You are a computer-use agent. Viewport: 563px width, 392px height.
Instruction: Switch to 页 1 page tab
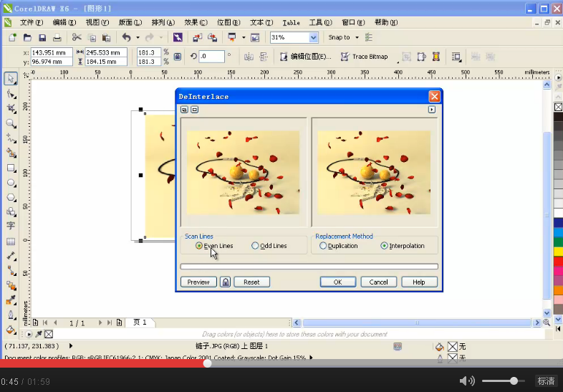click(140, 322)
